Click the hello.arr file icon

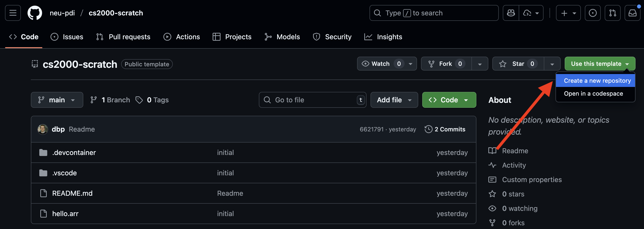[44, 214]
